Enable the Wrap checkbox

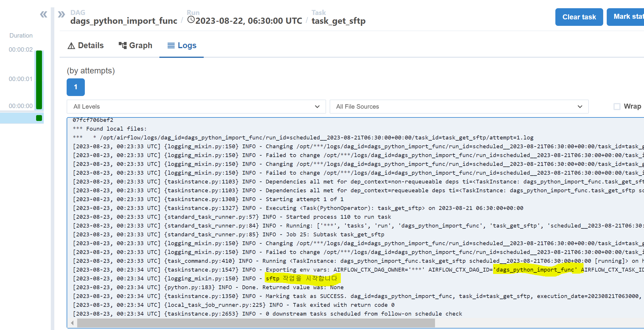point(617,107)
